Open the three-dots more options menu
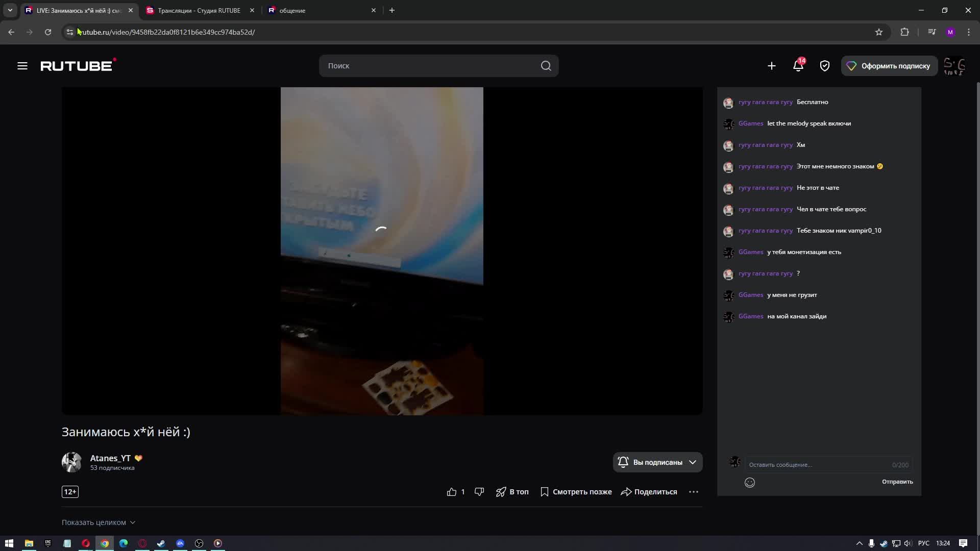The width and height of the screenshot is (980, 551). pos(693,492)
